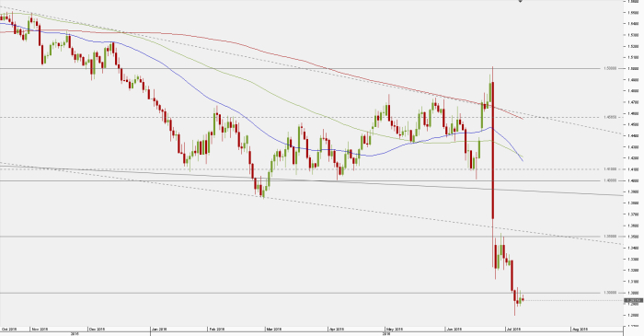The image size is (644, 336).
Task: Select the dashed 1.41000 level label
Action: click(x=610, y=168)
